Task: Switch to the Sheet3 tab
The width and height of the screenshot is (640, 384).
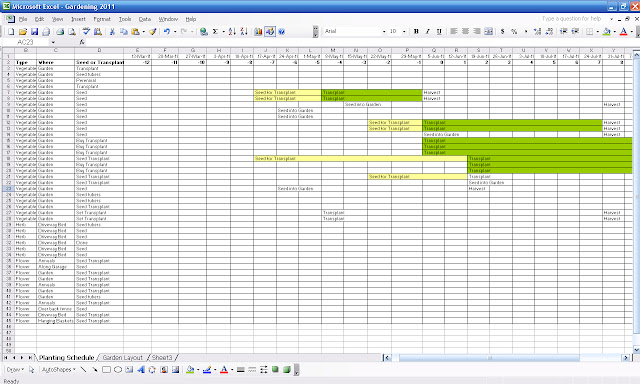Action: [x=162, y=357]
